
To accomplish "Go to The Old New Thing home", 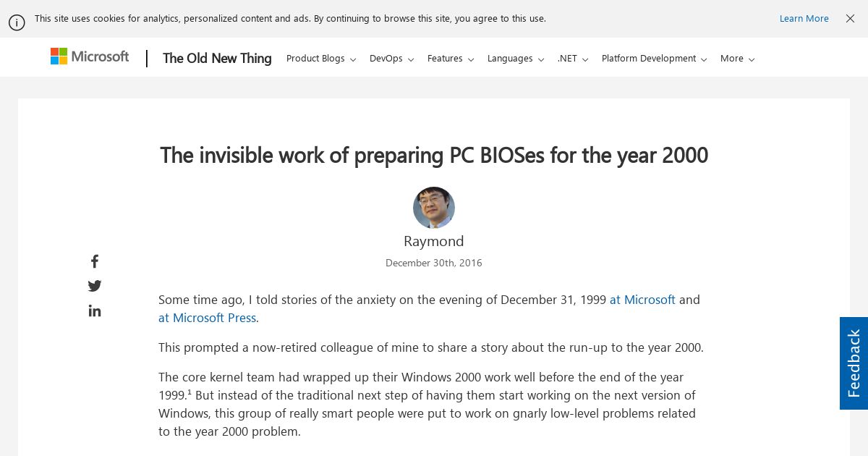I will pos(217,59).
